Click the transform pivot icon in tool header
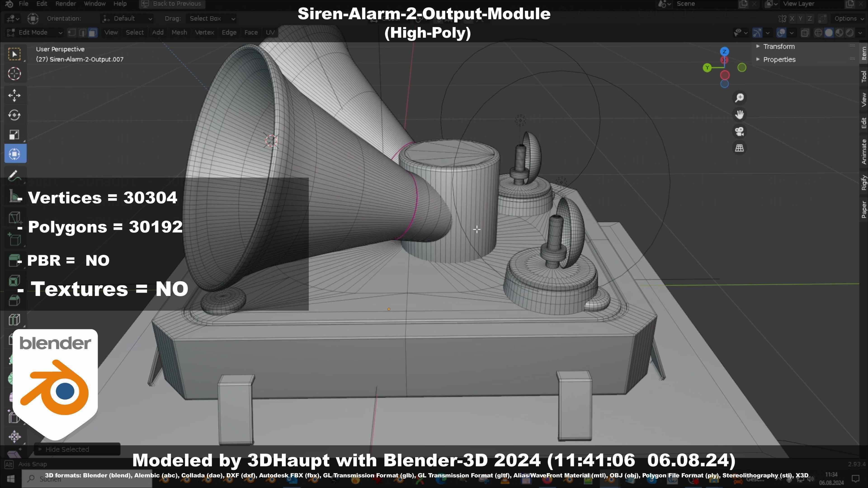This screenshot has width=868, height=488. [x=33, y=19]
